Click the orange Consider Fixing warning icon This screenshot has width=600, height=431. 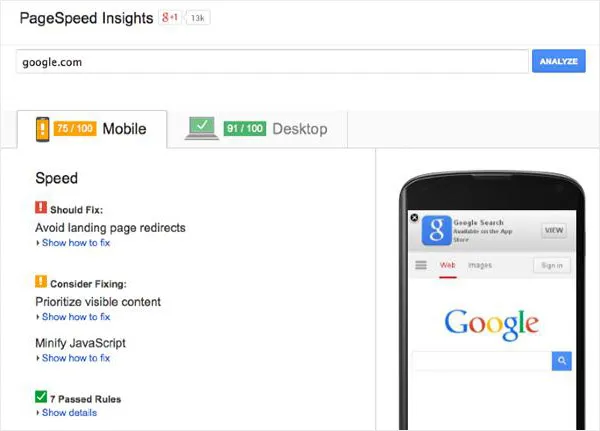coord(41,283)
